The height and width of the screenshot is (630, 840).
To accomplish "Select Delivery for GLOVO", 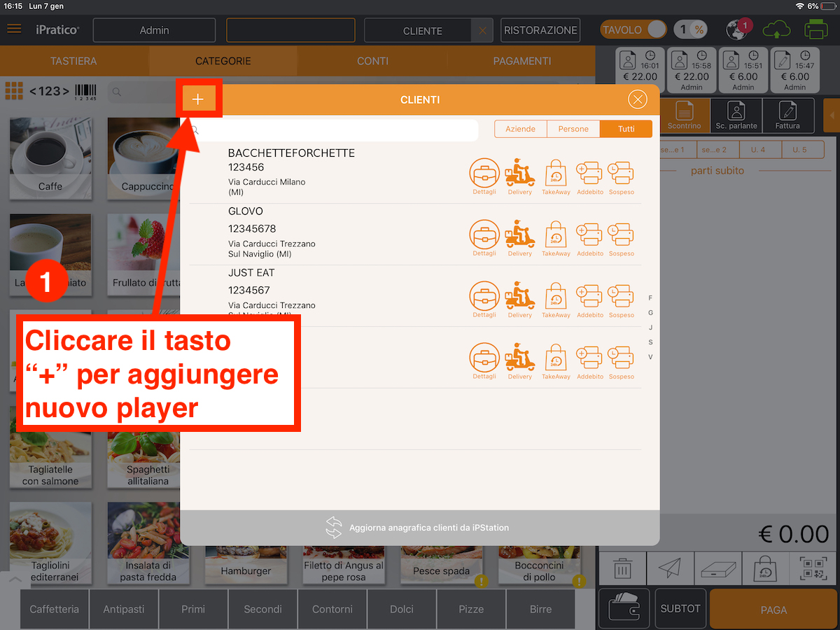I will (520, 238).
